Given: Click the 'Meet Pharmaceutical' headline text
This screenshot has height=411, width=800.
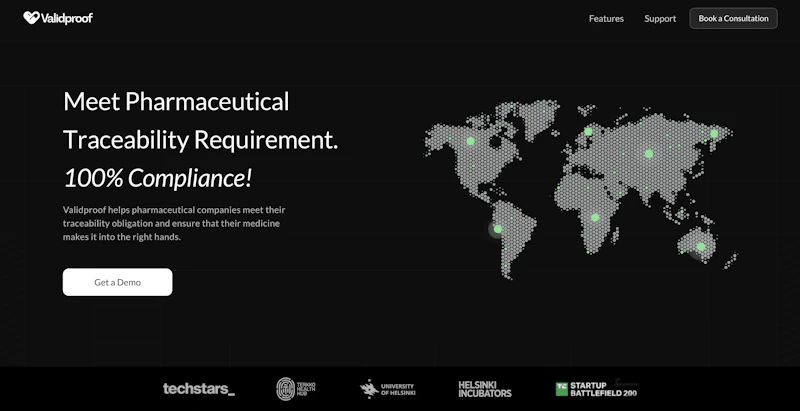Looking at the screenshot, I should 176,101.
